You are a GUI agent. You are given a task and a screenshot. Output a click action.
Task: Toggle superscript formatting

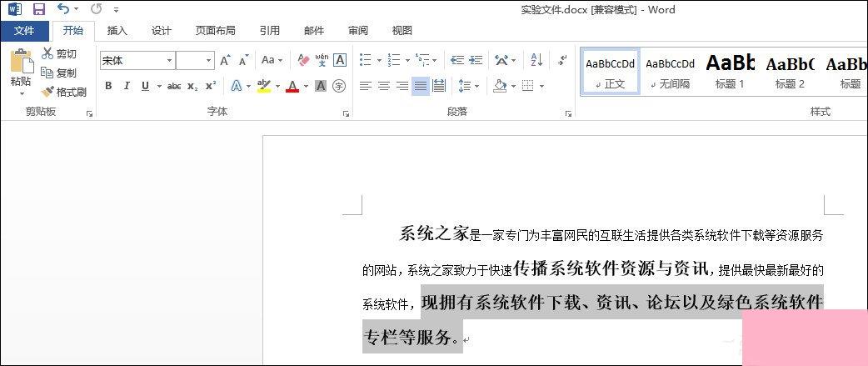coord(211,86)
